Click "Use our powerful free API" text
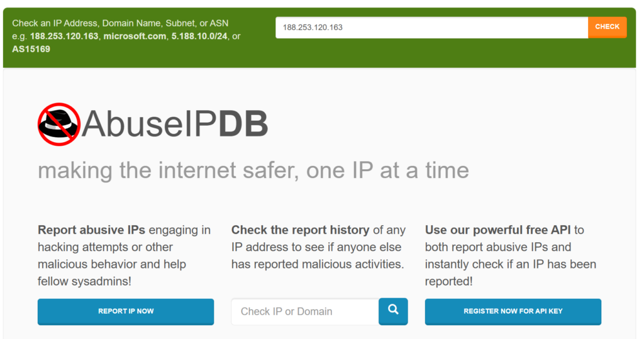The image size is (644, 339). (498, 230)
